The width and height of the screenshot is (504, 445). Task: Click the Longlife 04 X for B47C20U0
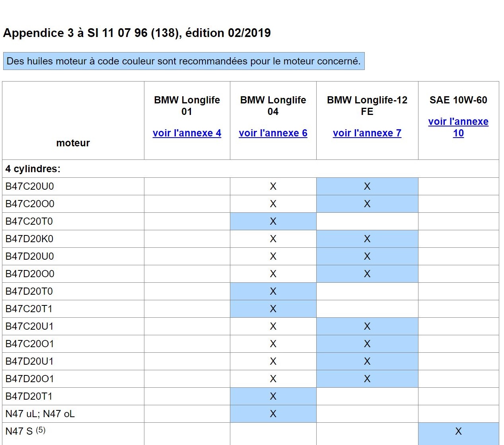click(x=273, y=186)
